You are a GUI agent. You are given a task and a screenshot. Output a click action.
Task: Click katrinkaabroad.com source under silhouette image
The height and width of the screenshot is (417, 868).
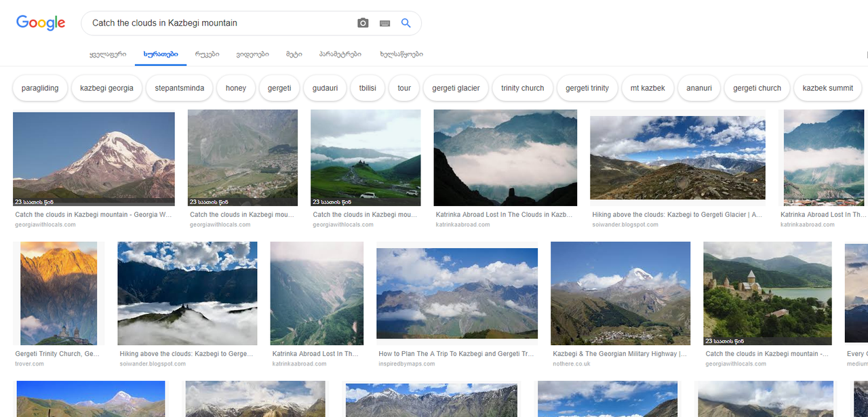coord(463,225)
